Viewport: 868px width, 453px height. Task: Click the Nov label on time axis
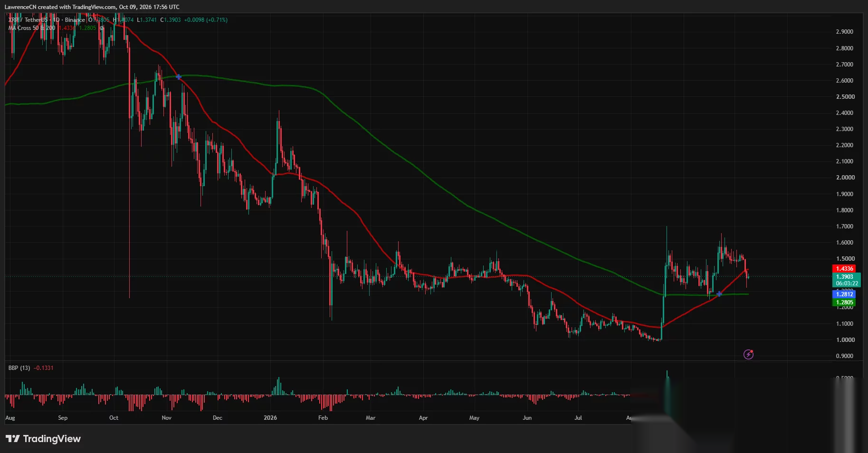coord(166,418)
